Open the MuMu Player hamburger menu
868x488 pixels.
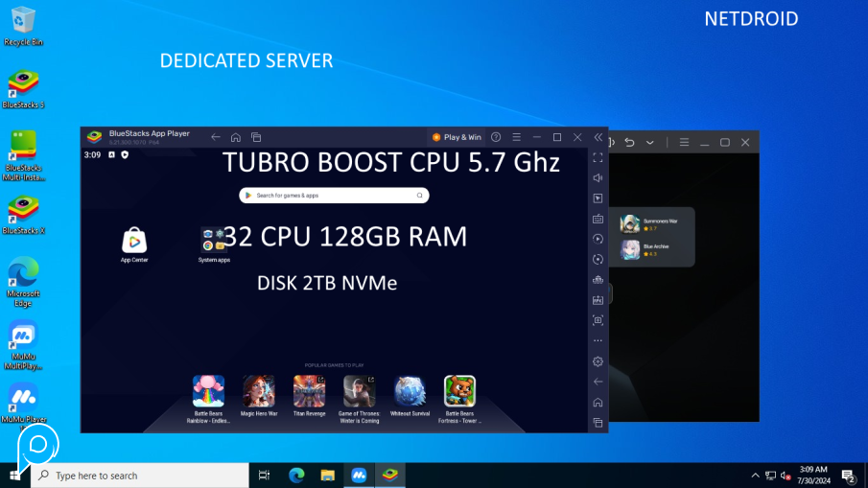(684, 142)
